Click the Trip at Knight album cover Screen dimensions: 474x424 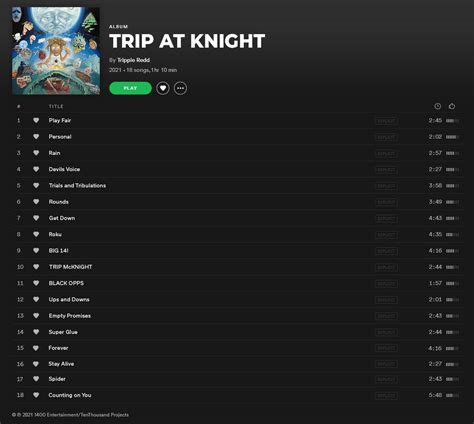[56, 51]
